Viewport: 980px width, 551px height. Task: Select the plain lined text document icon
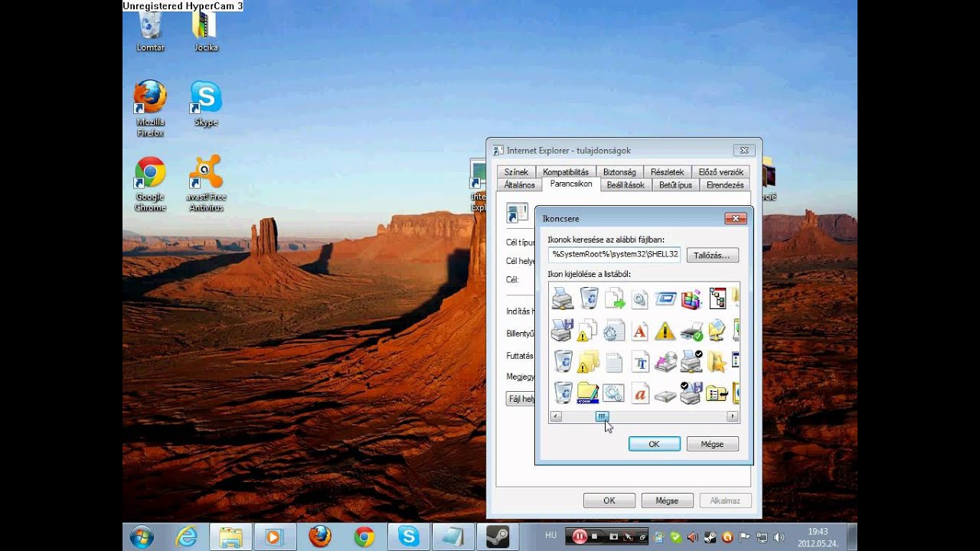tap(614, 361)
